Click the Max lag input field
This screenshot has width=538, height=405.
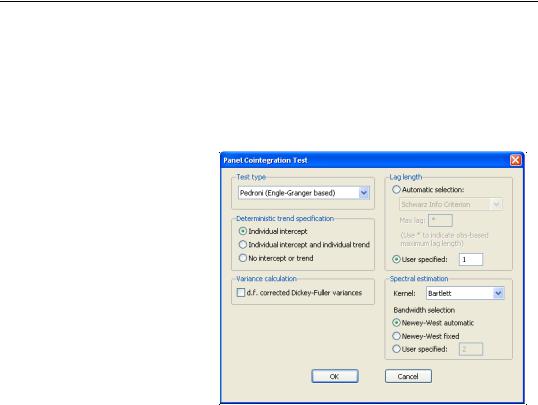[x=441, y=220]
